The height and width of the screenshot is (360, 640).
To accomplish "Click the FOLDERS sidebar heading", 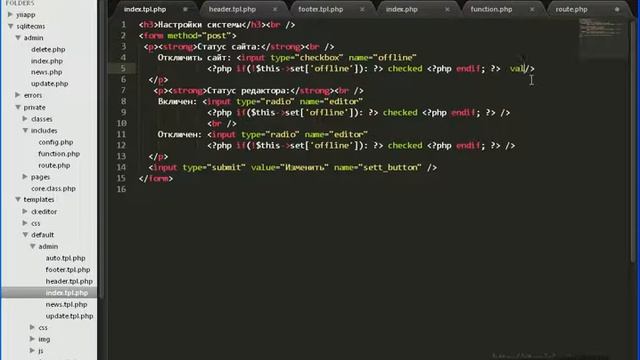I will [x=20, y=3].
